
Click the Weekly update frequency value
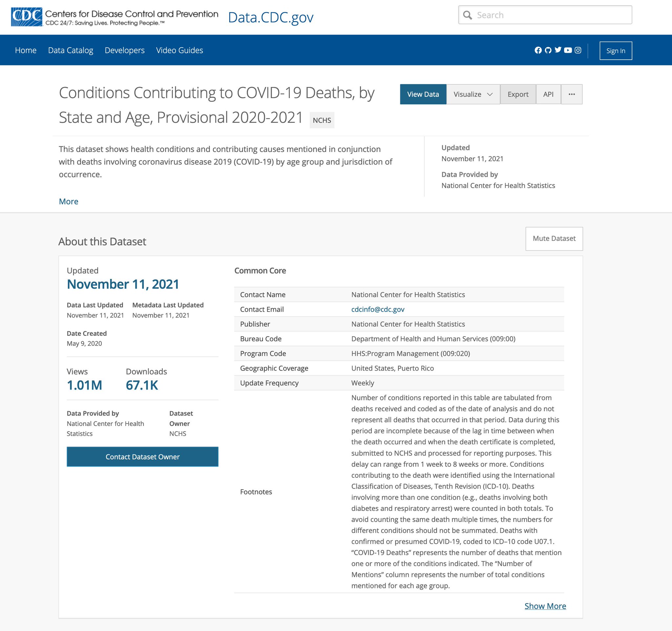pos(362,383)
